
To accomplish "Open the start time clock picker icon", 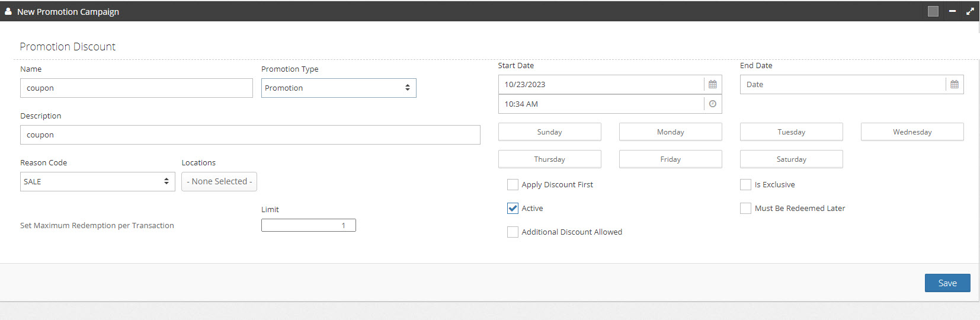I will coord(713,104).
